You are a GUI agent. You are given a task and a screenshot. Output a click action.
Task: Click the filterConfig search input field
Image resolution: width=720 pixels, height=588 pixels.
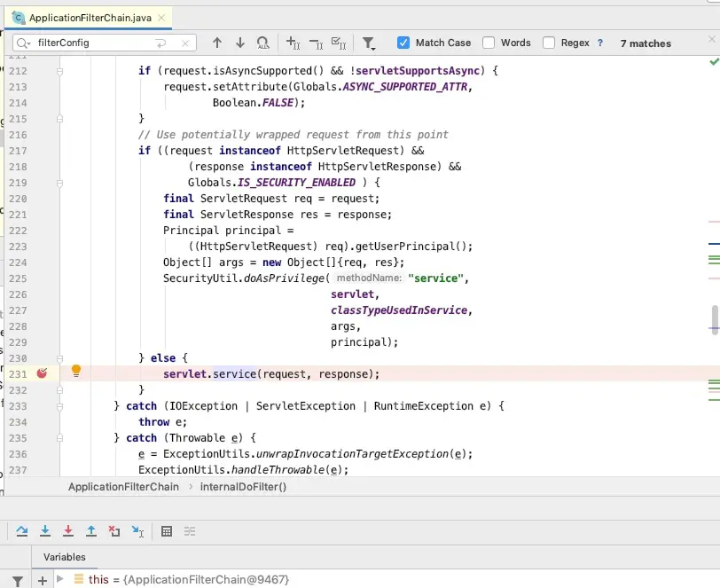[x=105, y=43]
